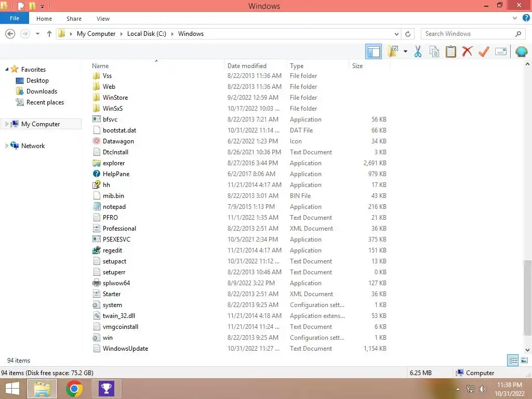Click the vertical scrollbar thumb

[x=527, y=298]
